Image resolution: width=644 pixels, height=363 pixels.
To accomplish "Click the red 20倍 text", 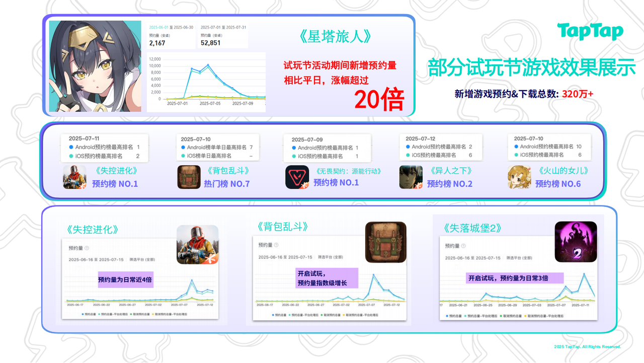I will pos(379,99).
